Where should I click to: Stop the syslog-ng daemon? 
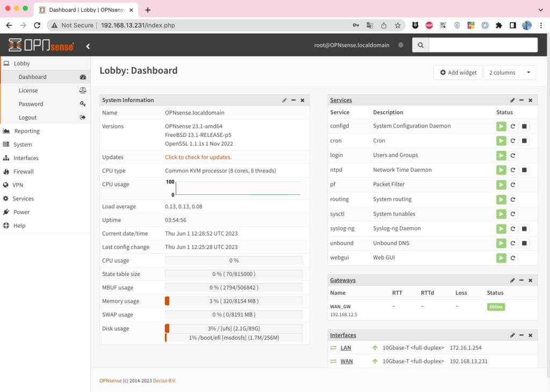[524, 229]
